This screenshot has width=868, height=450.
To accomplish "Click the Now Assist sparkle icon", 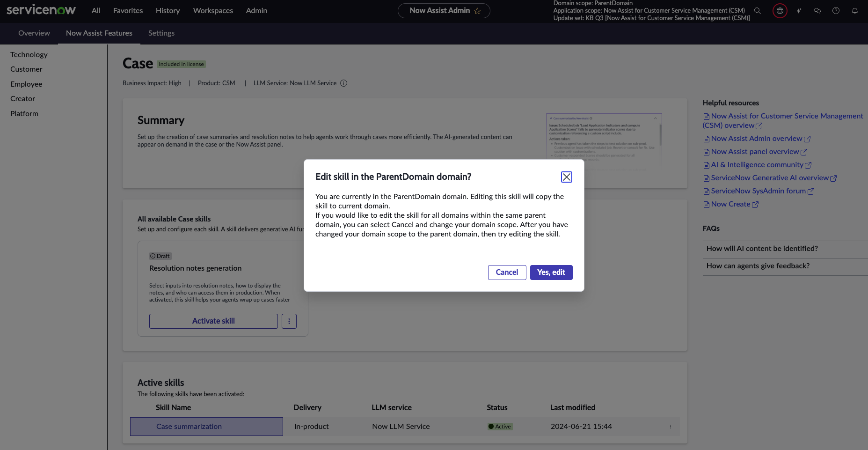I will (799, 11).
